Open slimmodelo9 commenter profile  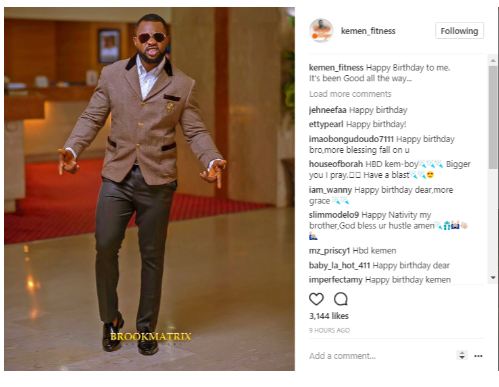[334, 215]
